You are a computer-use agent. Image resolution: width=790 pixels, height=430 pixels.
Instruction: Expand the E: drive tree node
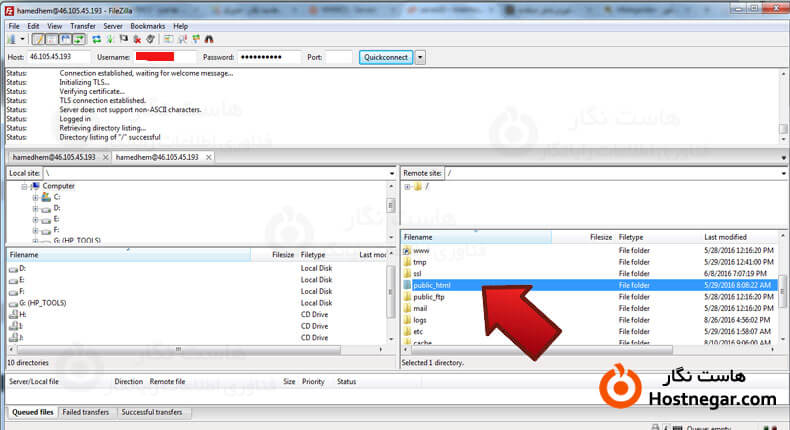pyautogui.click(x=35, y=219)
